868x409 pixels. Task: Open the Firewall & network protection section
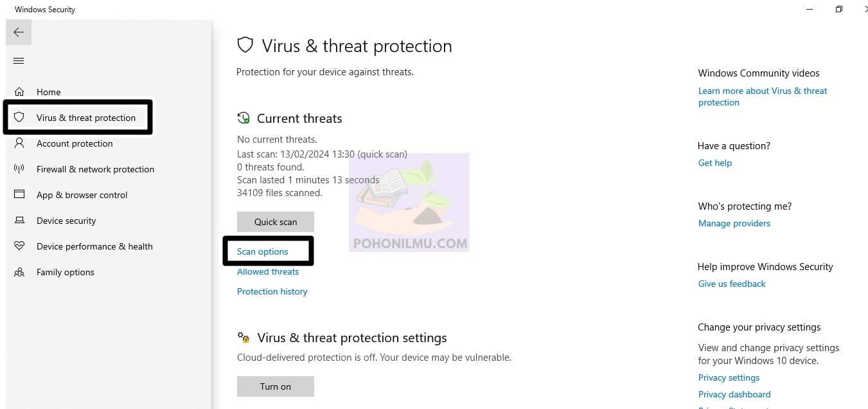tap(95, 169)
